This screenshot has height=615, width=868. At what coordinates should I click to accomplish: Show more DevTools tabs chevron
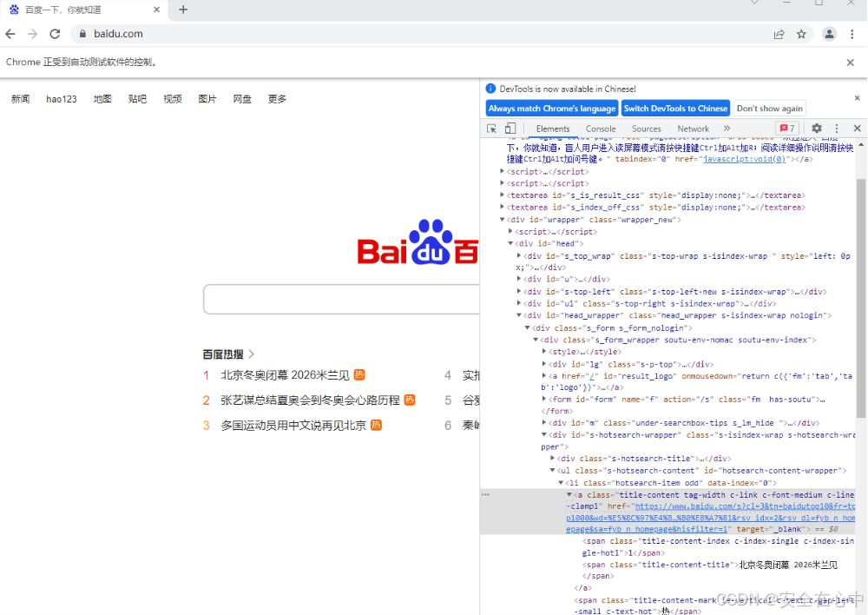click(727, 129)
